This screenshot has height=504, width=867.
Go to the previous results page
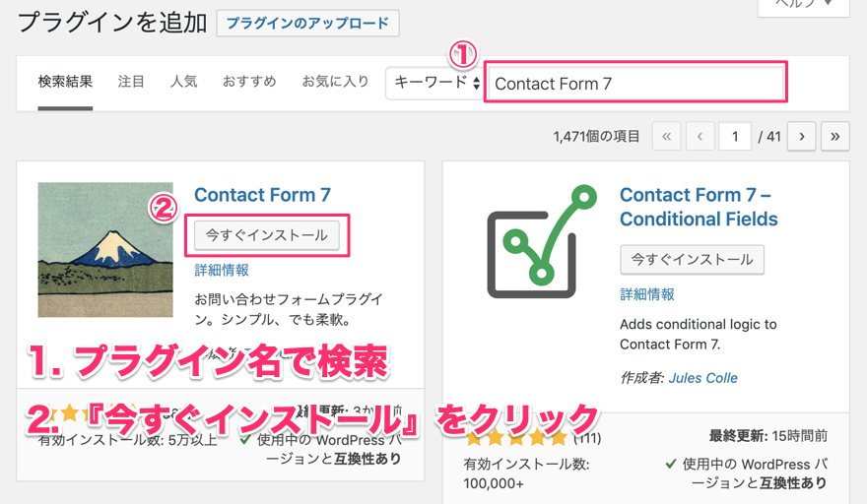point(700,136)
